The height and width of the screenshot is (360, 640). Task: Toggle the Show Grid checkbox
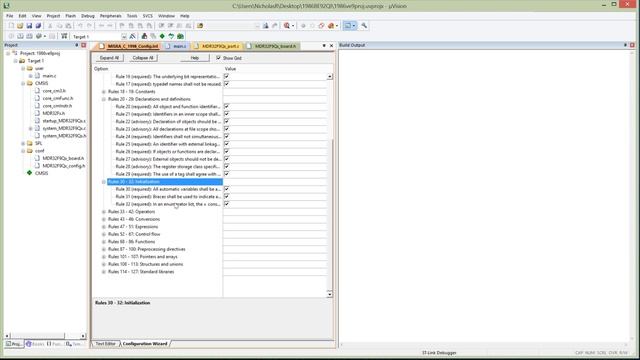(x=218, y=58)
